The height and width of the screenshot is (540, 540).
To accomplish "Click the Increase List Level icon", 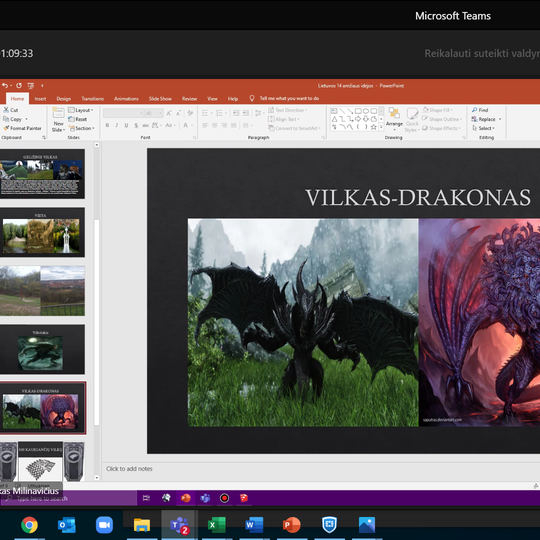I will coord(246,113).
